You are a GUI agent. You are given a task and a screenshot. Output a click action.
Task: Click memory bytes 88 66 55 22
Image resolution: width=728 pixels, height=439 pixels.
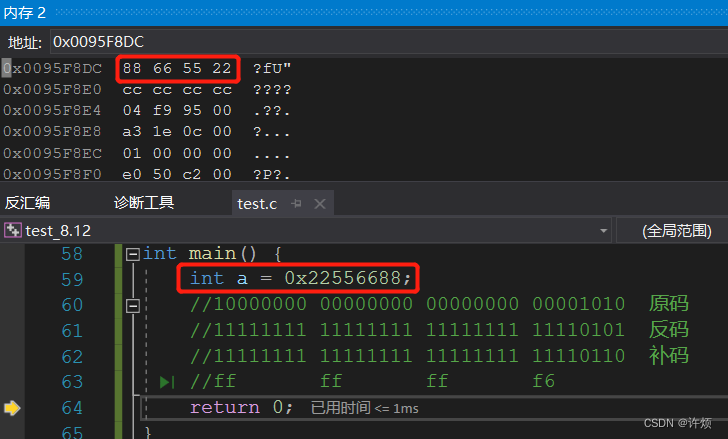tap(177, 68)
